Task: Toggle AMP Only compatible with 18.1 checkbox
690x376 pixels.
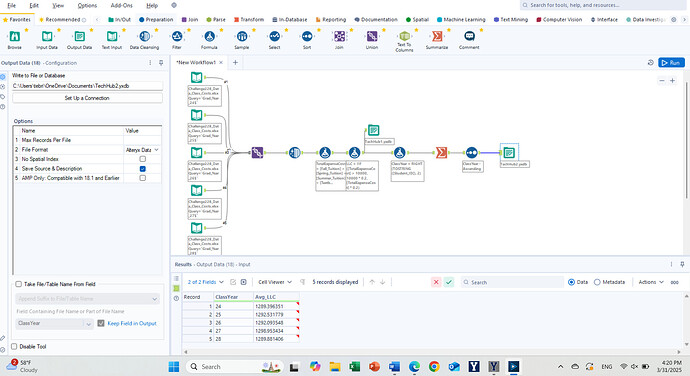Action: 143,178
